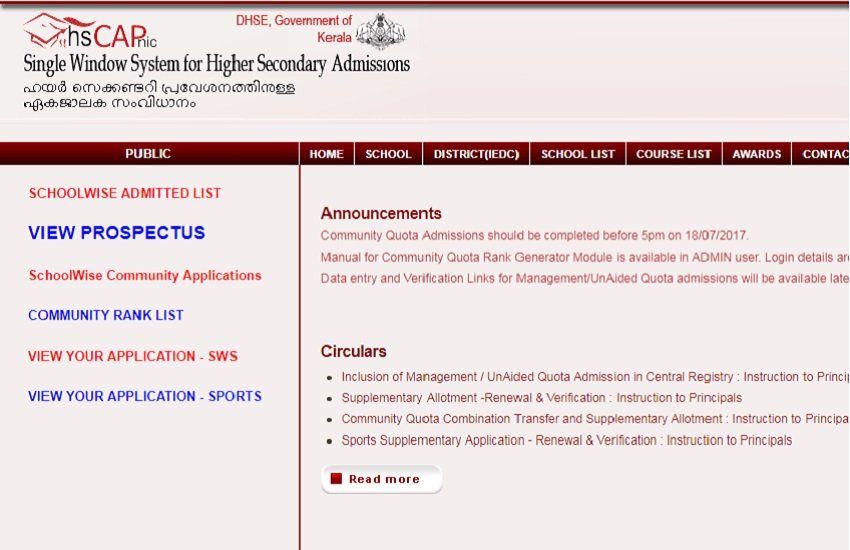Screen dimensions: 850x550
Task: Click the Malayalam subtitle text in header
Action: click(x=159, y=95)
